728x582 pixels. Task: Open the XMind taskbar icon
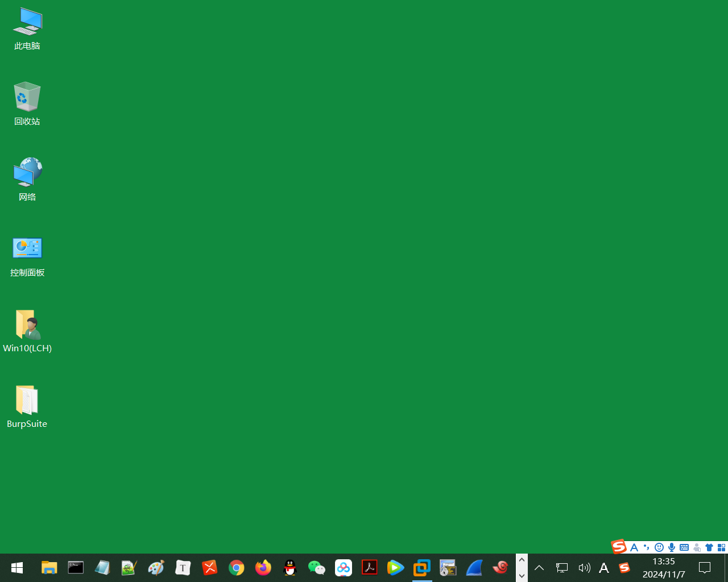[209, 568]
